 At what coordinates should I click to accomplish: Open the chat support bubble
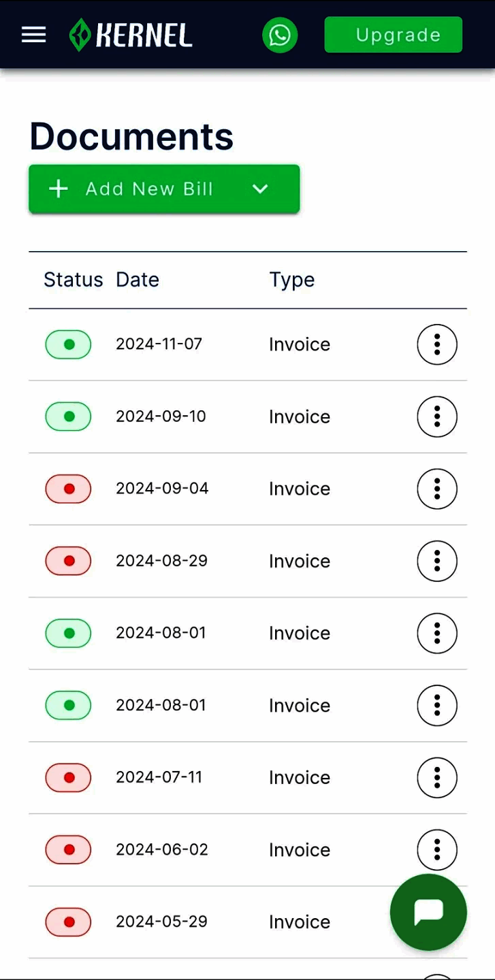pos(428,912)
